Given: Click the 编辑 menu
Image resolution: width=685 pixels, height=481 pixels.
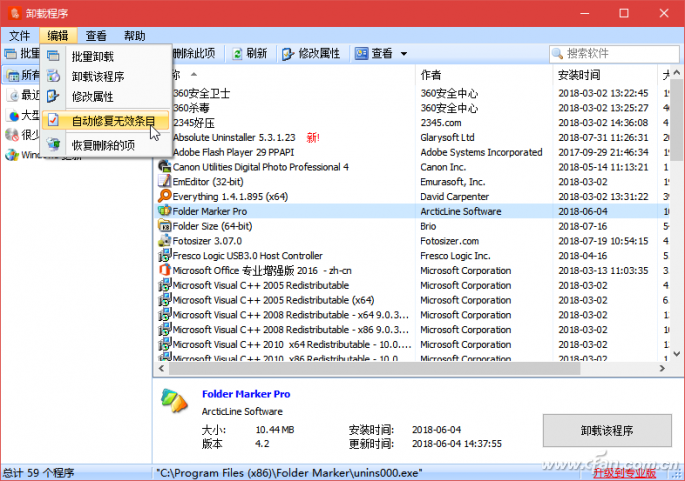Looking at the screenshot, I should click(58, 36).
